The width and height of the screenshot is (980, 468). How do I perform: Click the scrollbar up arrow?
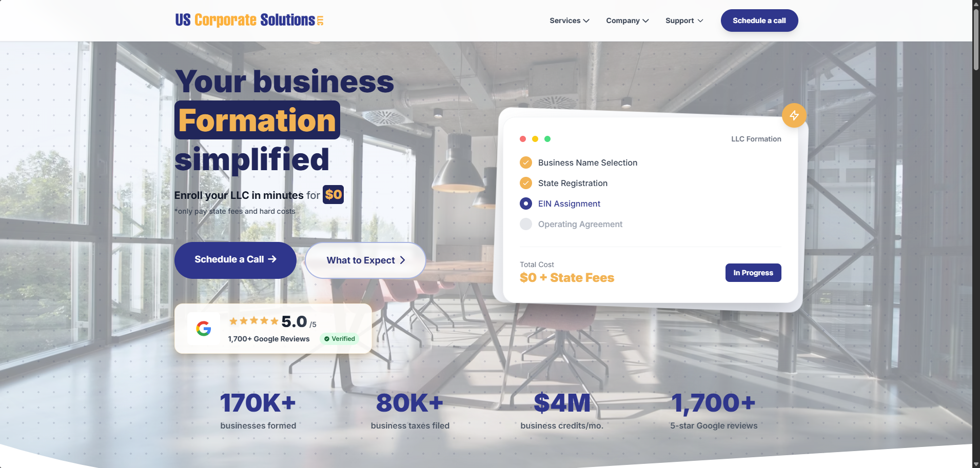(976, 4)
